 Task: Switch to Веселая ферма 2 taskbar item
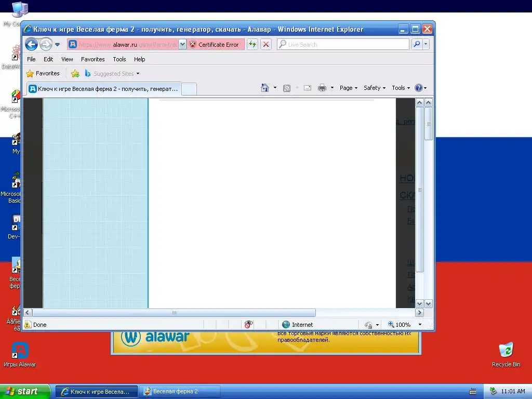pyautogui.click(x=180, y=392)
